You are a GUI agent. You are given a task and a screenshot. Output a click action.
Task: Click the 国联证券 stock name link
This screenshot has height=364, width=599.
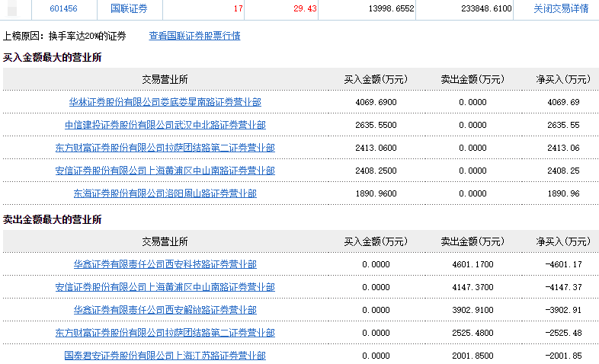click(127, 9)
